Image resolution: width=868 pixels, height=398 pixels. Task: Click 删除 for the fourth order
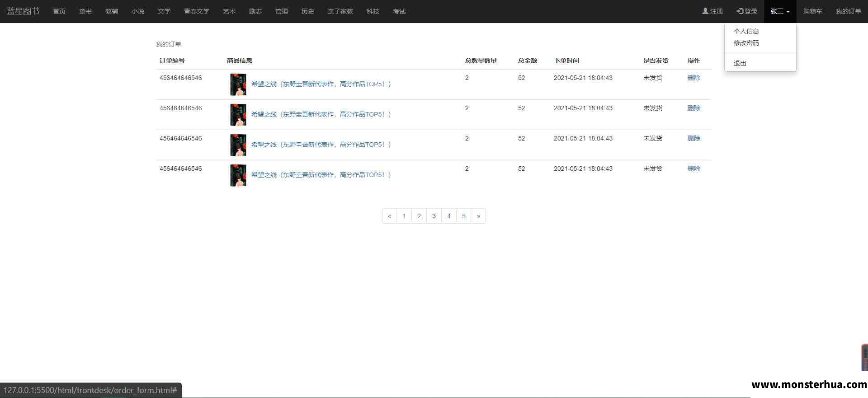coord(693,169)
